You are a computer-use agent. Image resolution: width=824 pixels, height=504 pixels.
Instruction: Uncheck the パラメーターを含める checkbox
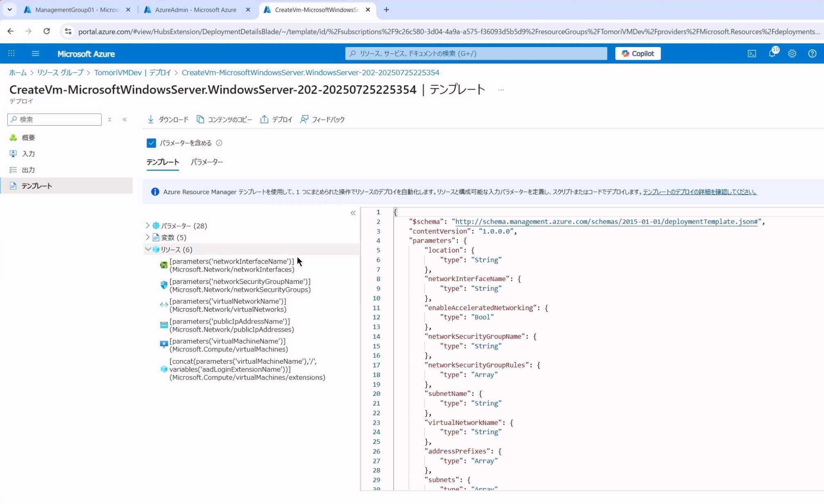click(x=151, y=143)
